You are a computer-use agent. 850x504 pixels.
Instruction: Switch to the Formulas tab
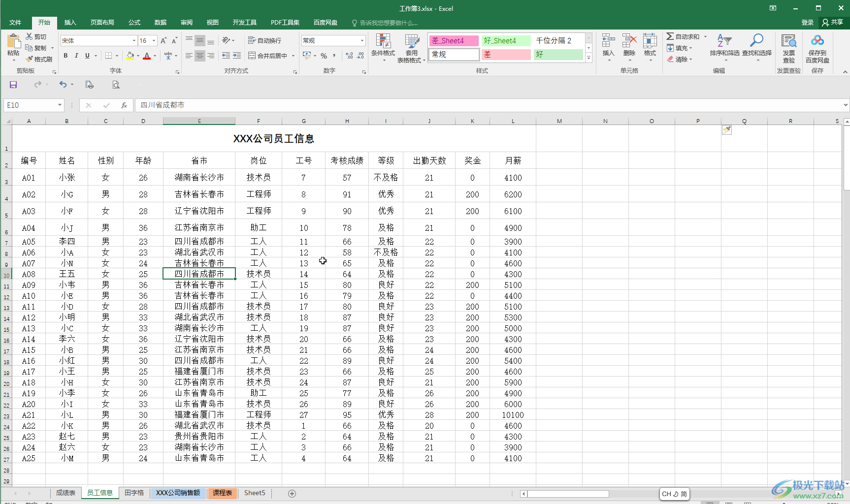pyautogui.click(x=134, y=23)
